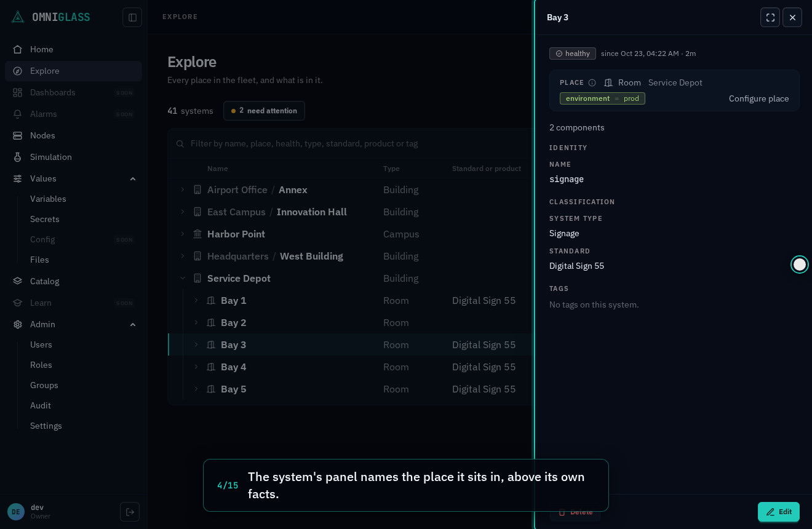Click the Edit button

click(x=779, y=512)
